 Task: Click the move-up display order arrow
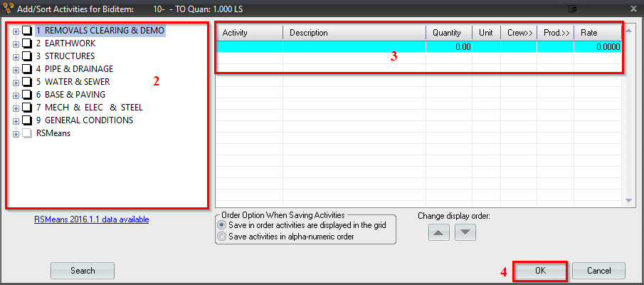440,232
